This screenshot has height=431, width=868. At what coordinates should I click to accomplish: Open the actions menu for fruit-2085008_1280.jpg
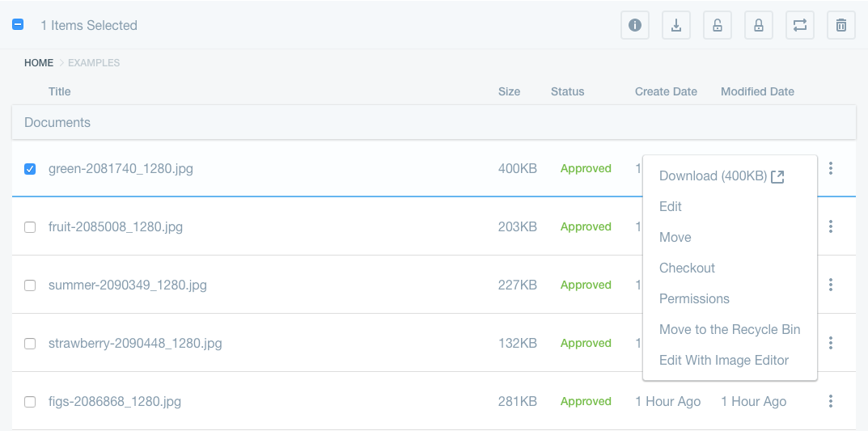point(831,226)
